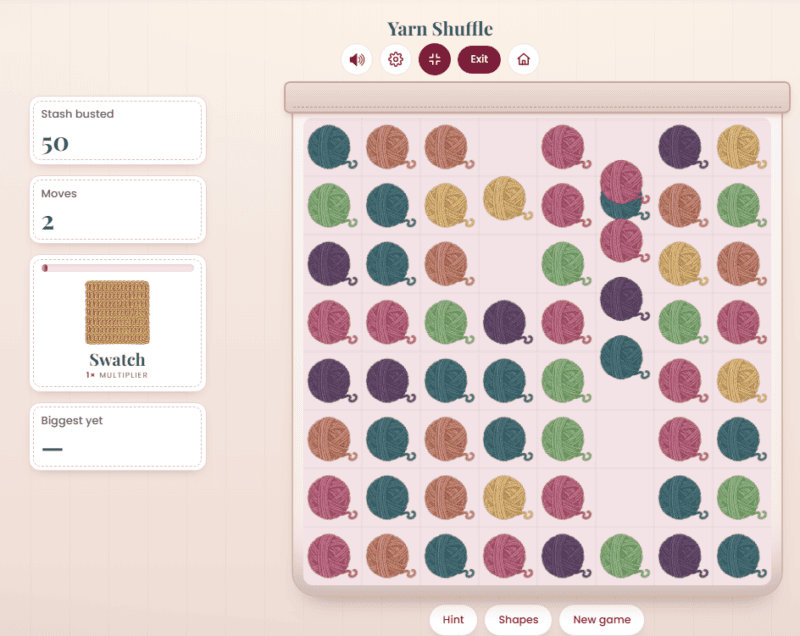
Task: Click the rightmost green yarn ball in the second row
Action: click(x=741, y=206)
